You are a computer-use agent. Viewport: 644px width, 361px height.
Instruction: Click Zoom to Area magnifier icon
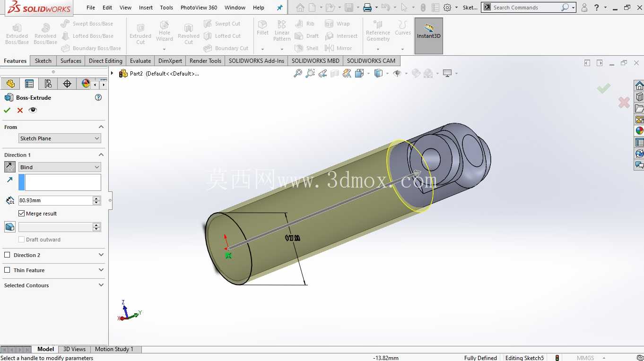310,73
